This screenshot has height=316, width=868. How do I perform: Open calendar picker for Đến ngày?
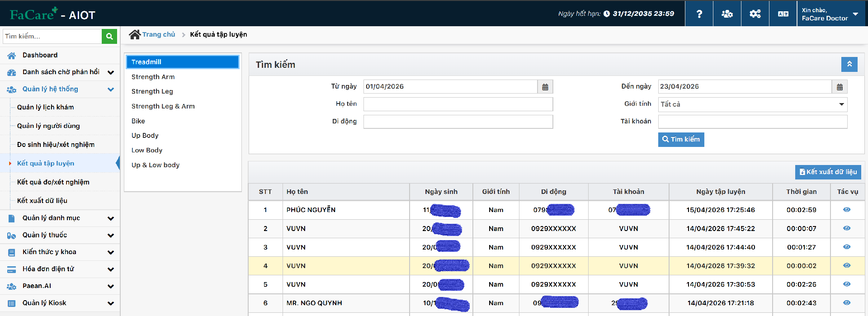(x=840, y=87)
